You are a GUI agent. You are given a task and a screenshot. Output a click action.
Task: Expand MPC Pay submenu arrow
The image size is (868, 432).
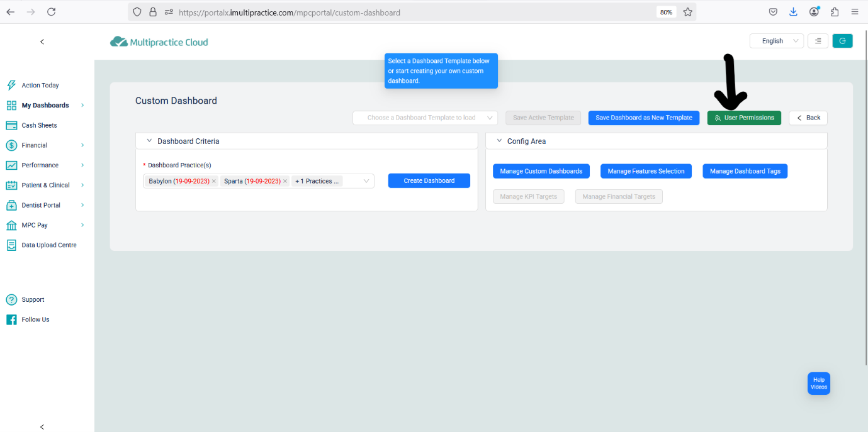click(x=82, y=225)
